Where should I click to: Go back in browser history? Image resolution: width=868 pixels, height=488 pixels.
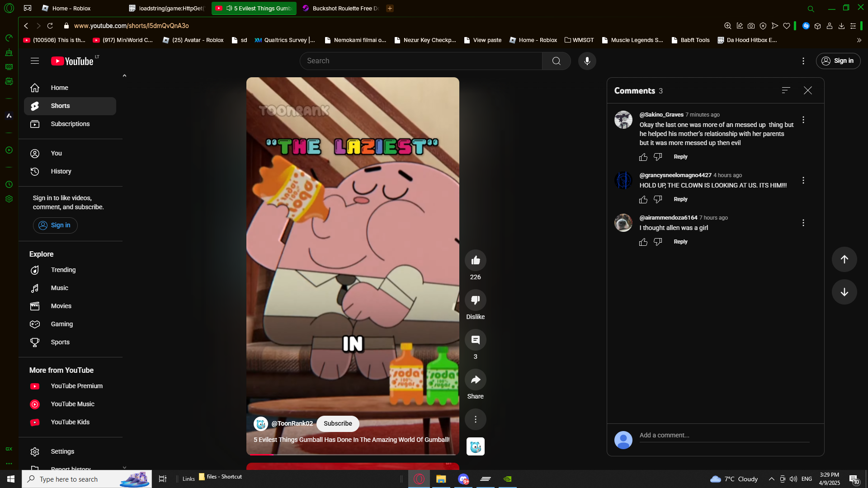[26, 26]
